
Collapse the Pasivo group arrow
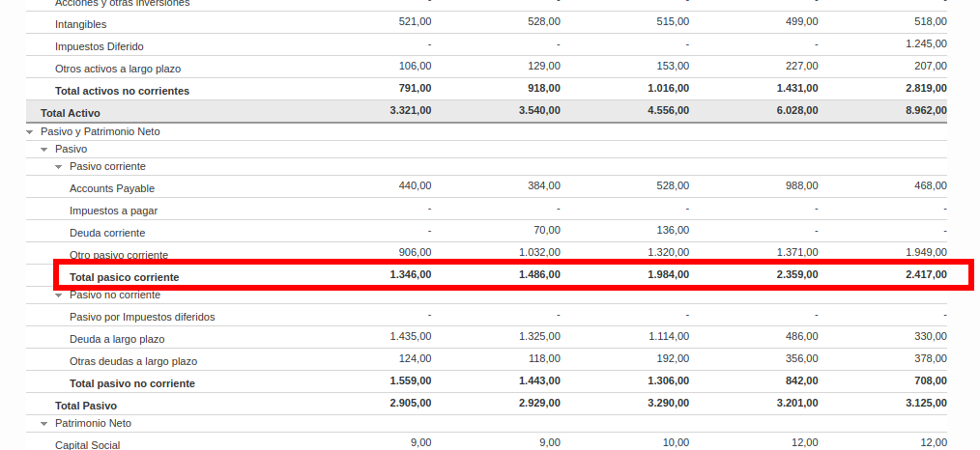tap(44, 150)
